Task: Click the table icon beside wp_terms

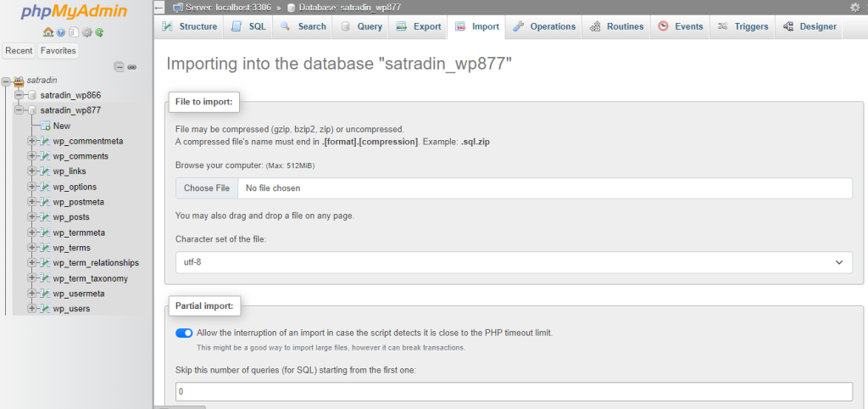Action: (45, 248)
